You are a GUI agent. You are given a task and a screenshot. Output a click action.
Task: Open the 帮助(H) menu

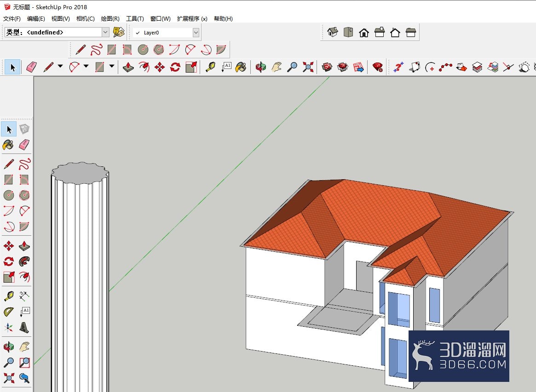(x=223, y=18)
